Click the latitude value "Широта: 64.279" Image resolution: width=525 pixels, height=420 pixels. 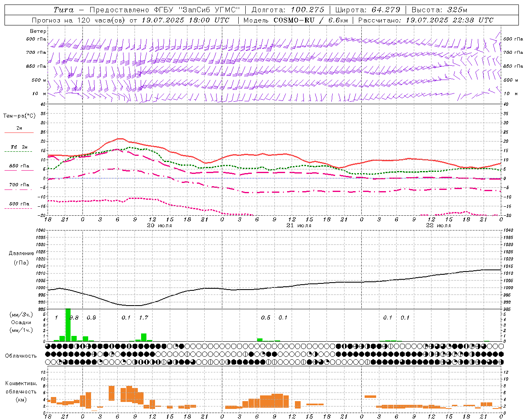[367, 10]
